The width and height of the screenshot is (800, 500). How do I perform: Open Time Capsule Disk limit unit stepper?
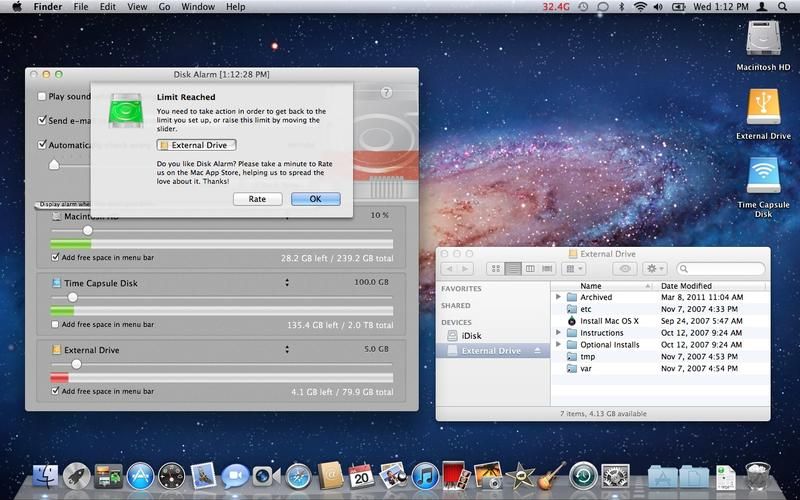(287, 282)
